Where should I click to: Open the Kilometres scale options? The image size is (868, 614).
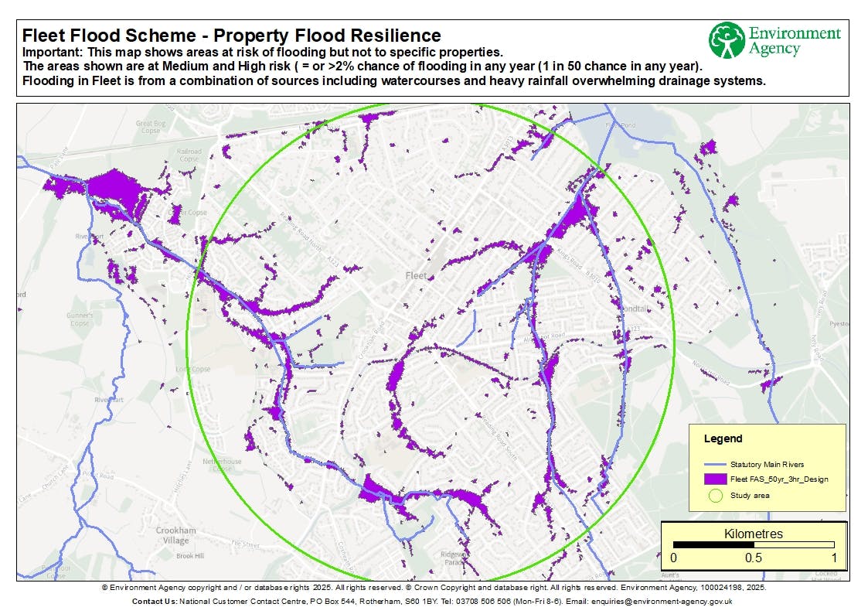tap(754, 534)
